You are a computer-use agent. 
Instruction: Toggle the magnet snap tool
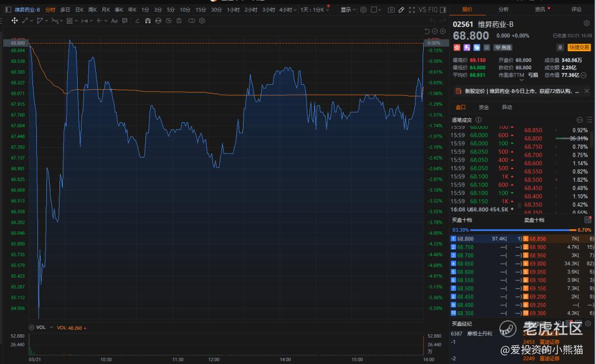click(x=148, y=21)
